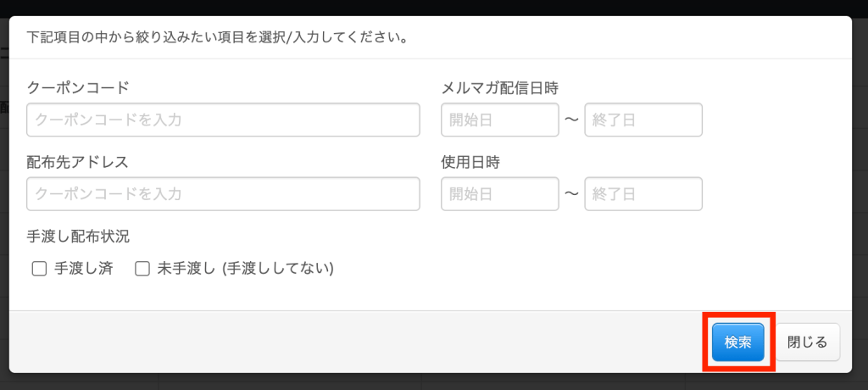
Task: Click the 使用日時 終了日 date field
Action: click(x=643, y=194)
